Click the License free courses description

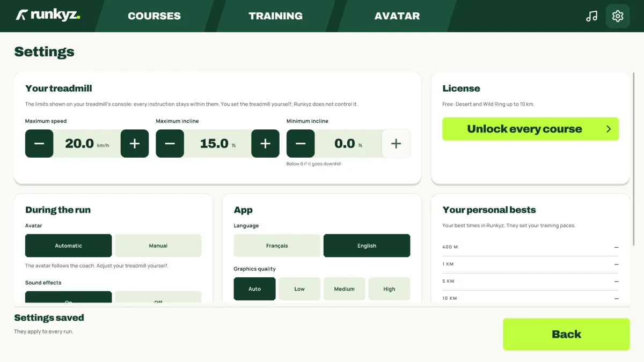pyautogui.click(x=488, y=104)
